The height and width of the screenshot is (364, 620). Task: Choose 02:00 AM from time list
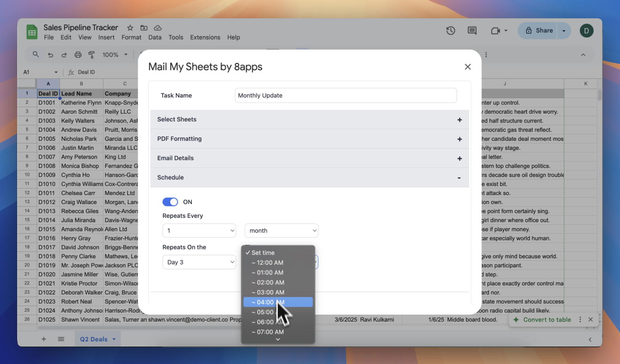(x=270, y=282)
